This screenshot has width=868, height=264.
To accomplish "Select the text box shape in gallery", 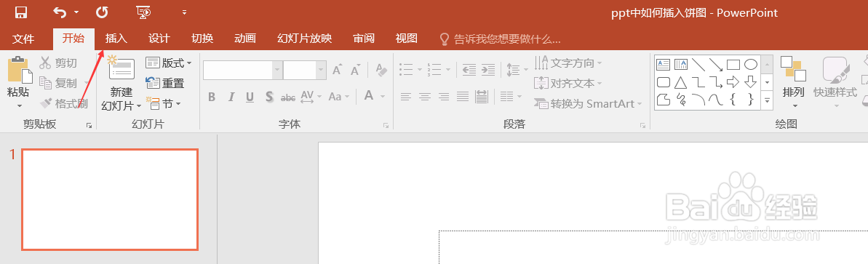I will [663, 65].
